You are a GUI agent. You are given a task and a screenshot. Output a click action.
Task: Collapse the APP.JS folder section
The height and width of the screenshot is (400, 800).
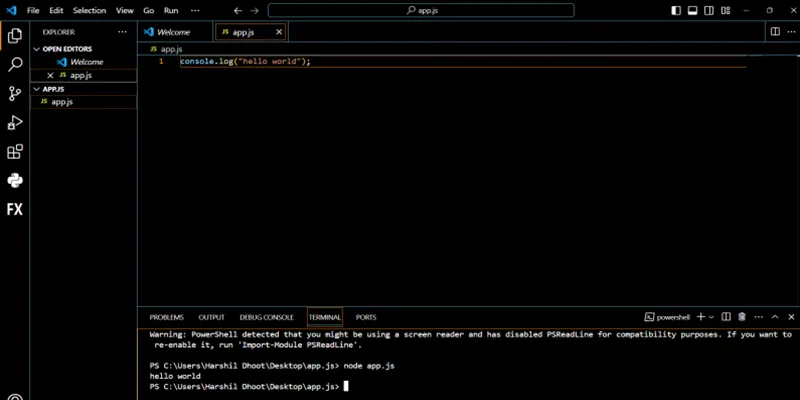[x=38, y=89]
